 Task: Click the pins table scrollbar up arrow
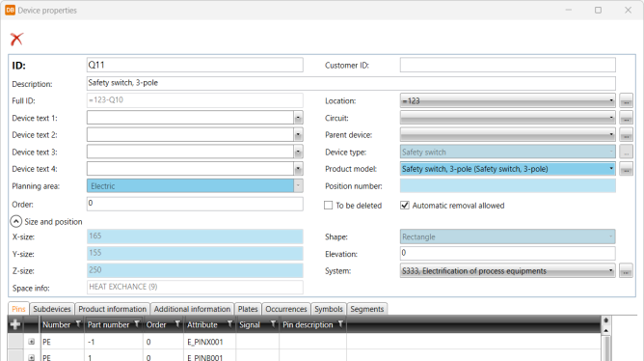[x=605, y=330]
